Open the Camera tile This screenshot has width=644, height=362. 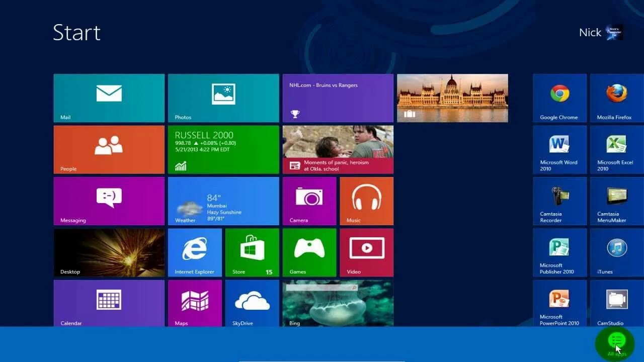(x=309, y=201)
